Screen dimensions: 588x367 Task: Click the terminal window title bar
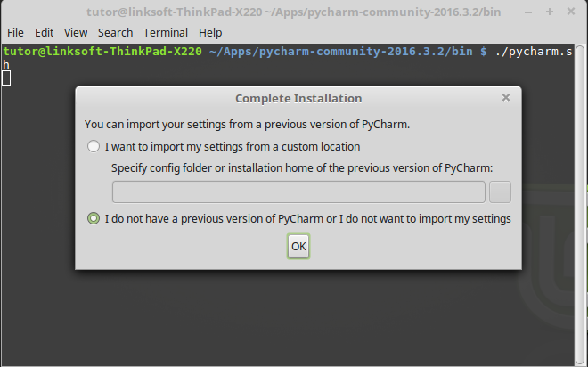[x=294, y=12]
